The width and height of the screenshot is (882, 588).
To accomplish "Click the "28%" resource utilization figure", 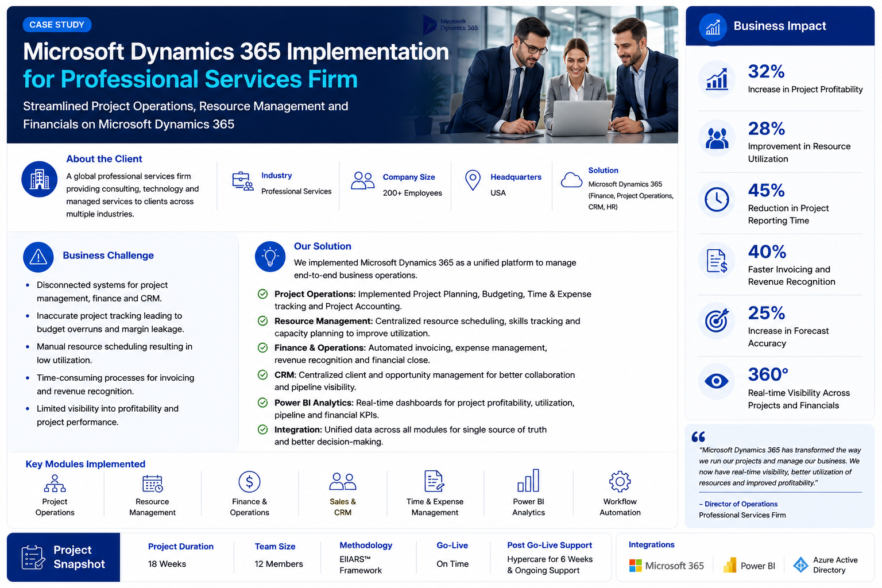I will pyautogui.click(x=767, y=129).
